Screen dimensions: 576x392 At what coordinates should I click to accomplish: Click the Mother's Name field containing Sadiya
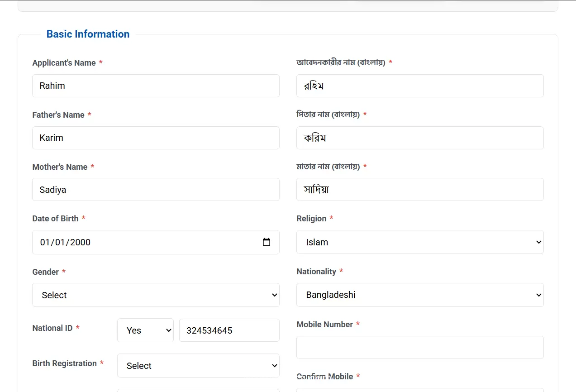point(156,190)
